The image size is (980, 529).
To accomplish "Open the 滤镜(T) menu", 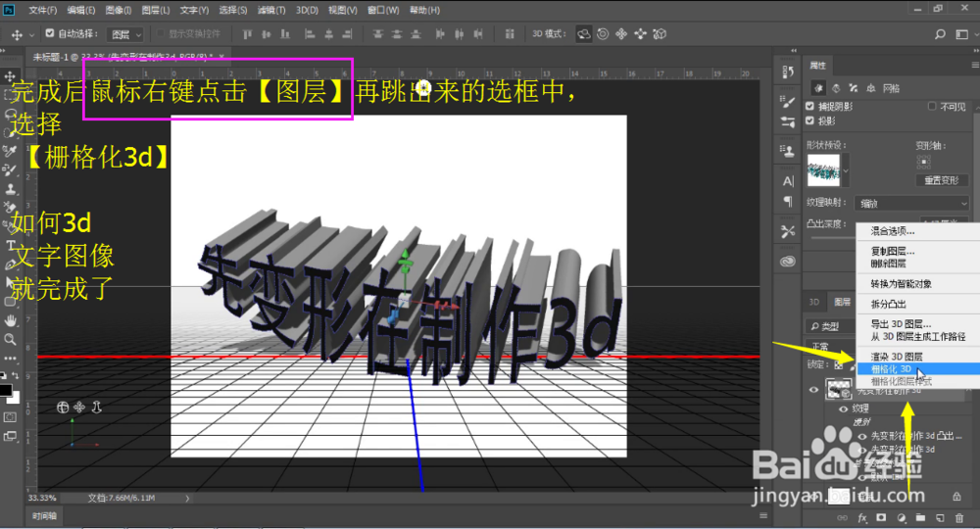I will tap(271, 10).
